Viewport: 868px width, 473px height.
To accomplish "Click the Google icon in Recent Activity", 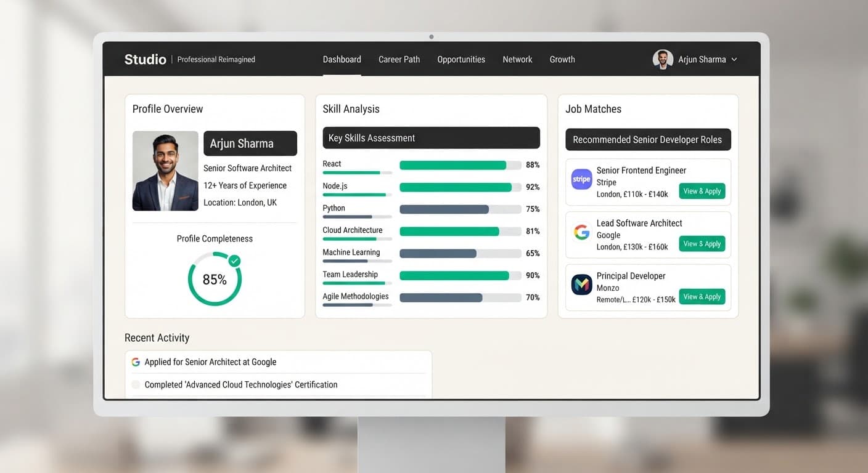I will tap(136, 362).
